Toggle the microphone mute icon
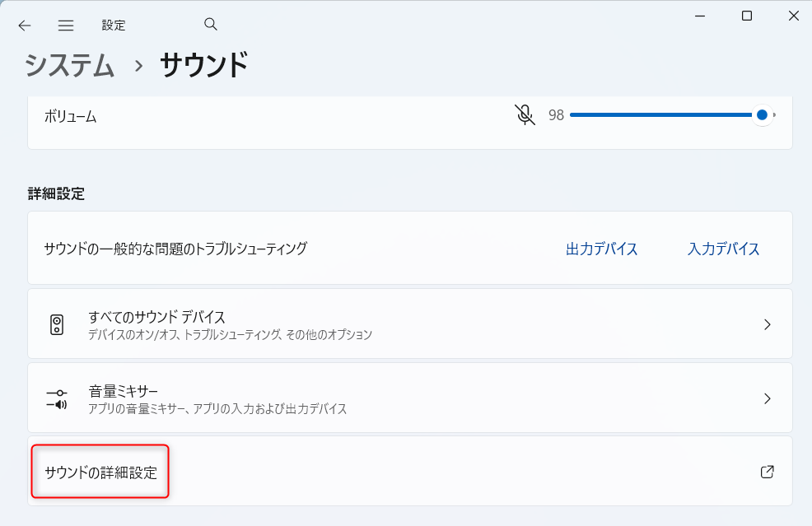 [525, 115]
